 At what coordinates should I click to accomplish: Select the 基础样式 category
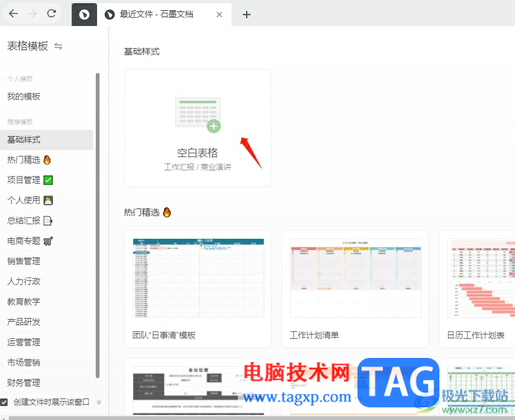pos(46,140)
